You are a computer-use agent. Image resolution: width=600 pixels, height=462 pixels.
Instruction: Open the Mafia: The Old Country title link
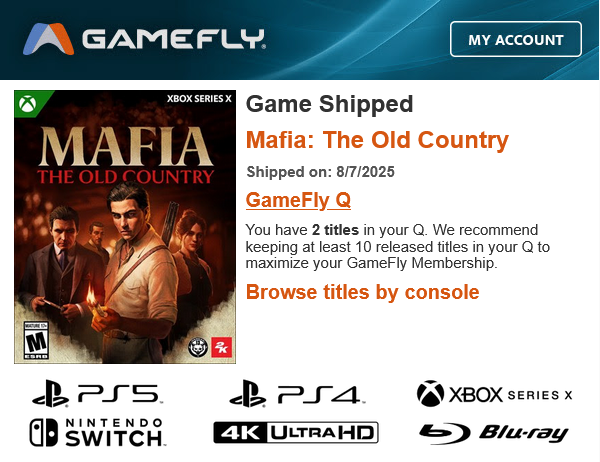coord(377,140)
